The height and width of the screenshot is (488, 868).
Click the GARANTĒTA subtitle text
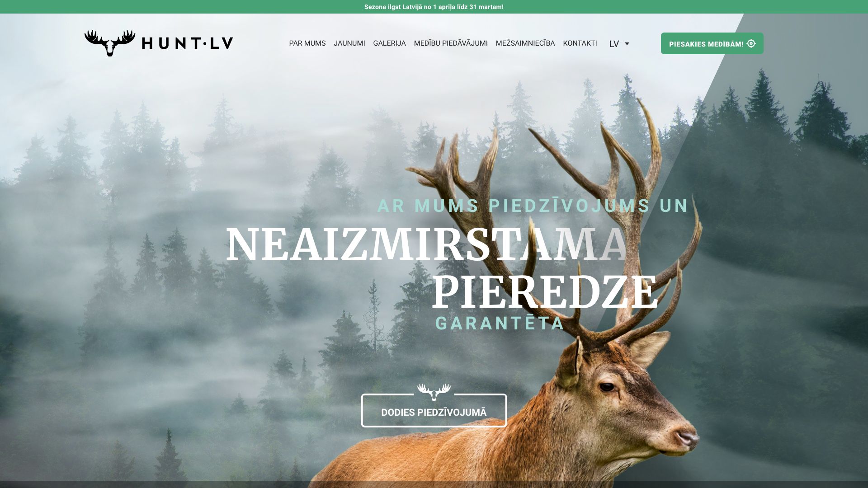(500, 323)
